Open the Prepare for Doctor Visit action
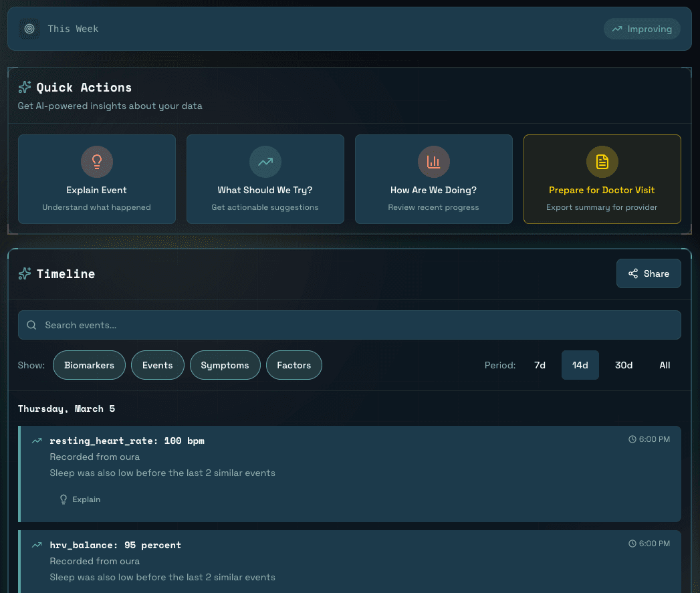 click(x=602, y=179)
